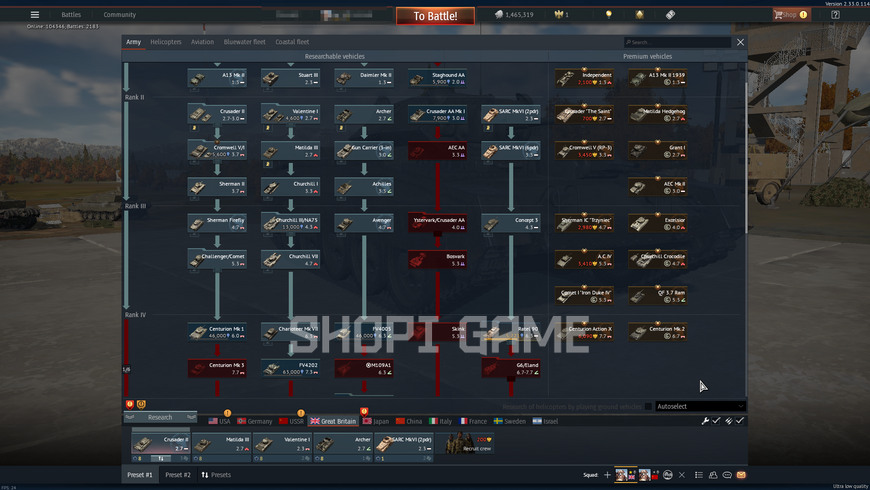This screenshot has width=870, height=490.
Task: Click the premium account icon
Action: point(640,14)
